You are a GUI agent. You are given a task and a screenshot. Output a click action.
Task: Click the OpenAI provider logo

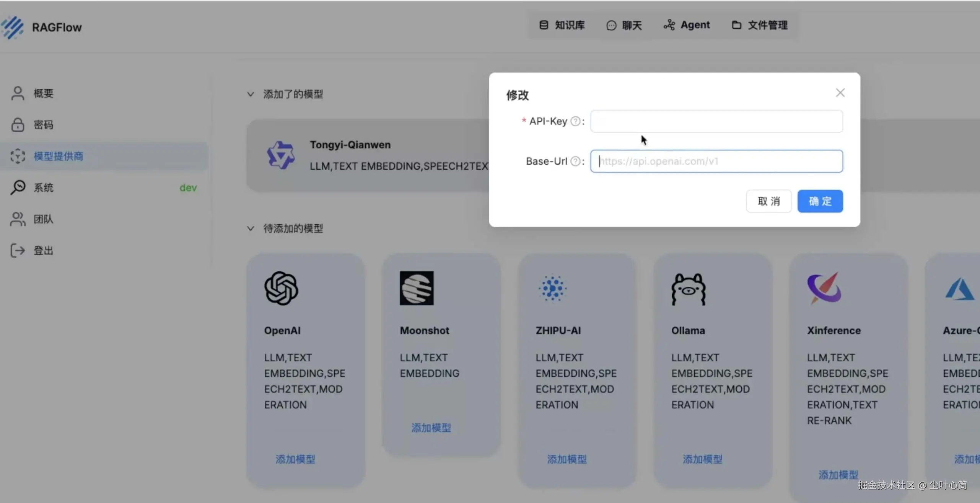(281, 288)
